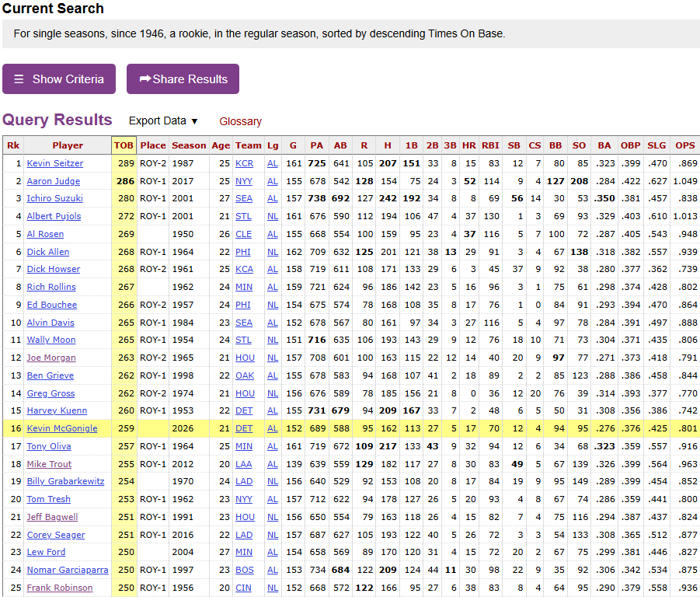Image resolution: width=700 pixels, height=597 pixels.
Task: Select TOB value 289 in Seitzer row
Action: click(126, 163)
